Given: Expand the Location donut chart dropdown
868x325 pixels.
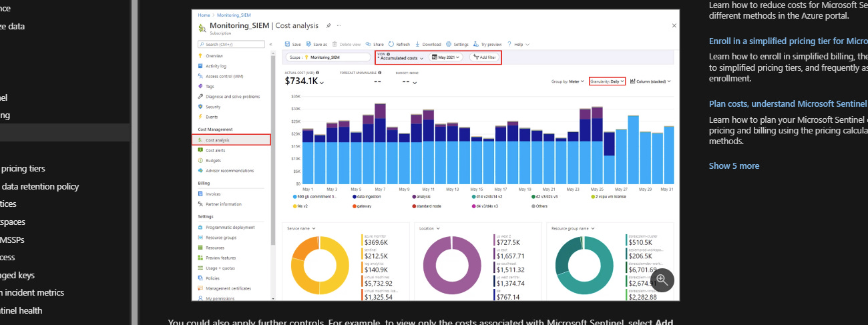Looking at the screenshot, I should 431,228.
